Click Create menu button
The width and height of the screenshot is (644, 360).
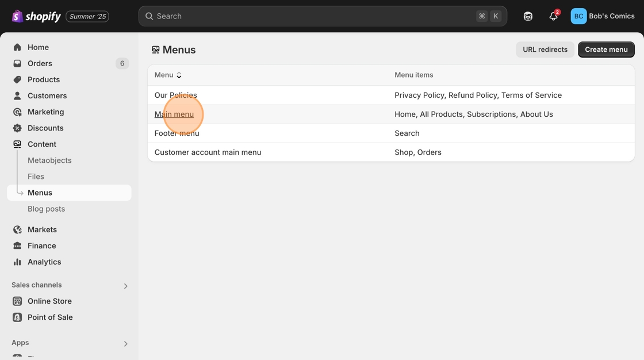pyautogui.click(x=606, y=49)
